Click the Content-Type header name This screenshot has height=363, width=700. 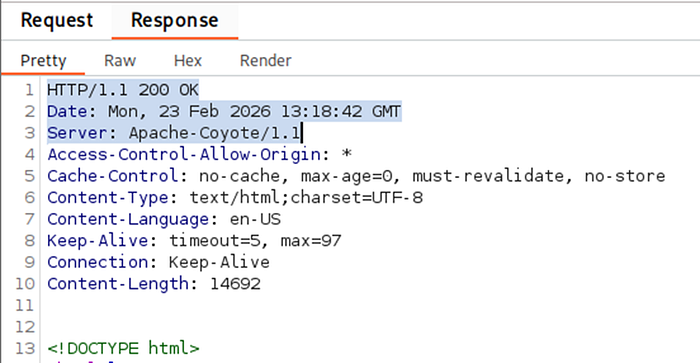click(x=108, y=197)
